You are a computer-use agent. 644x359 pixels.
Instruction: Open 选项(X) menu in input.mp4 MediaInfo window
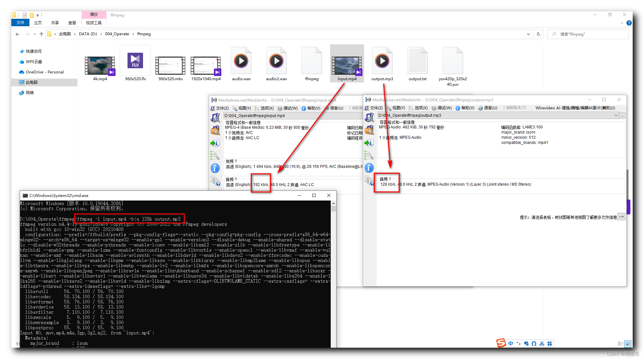(264, 108)
